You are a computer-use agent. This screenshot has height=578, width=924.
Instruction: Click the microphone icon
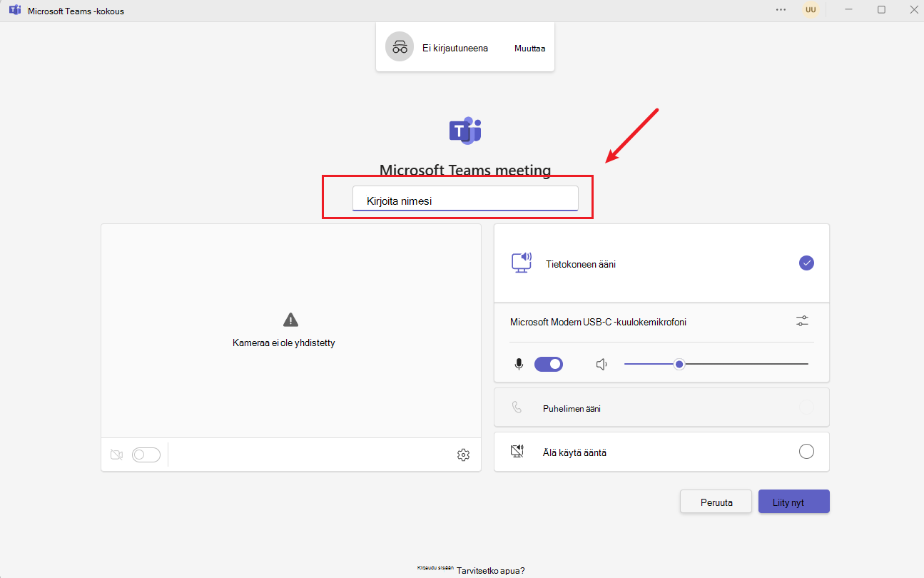tap(519, 364)
